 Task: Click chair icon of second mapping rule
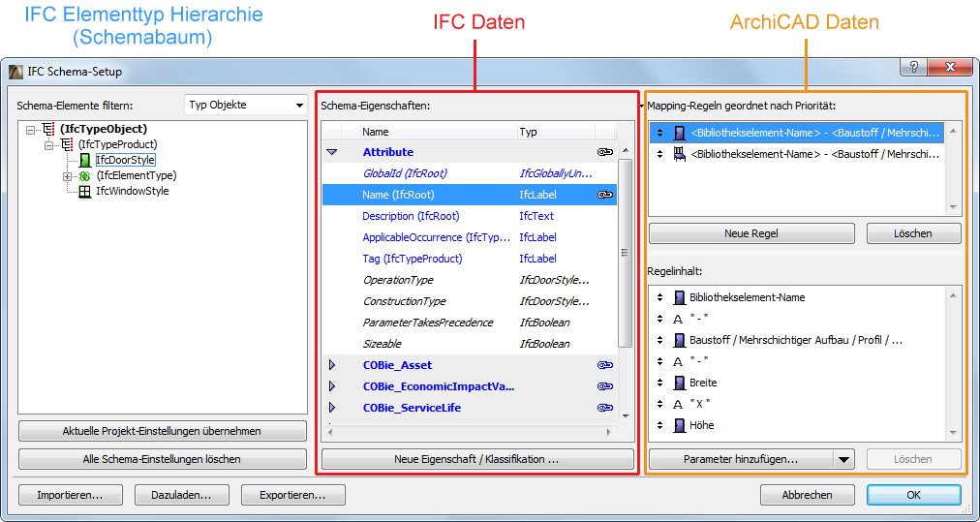[680, 154]
